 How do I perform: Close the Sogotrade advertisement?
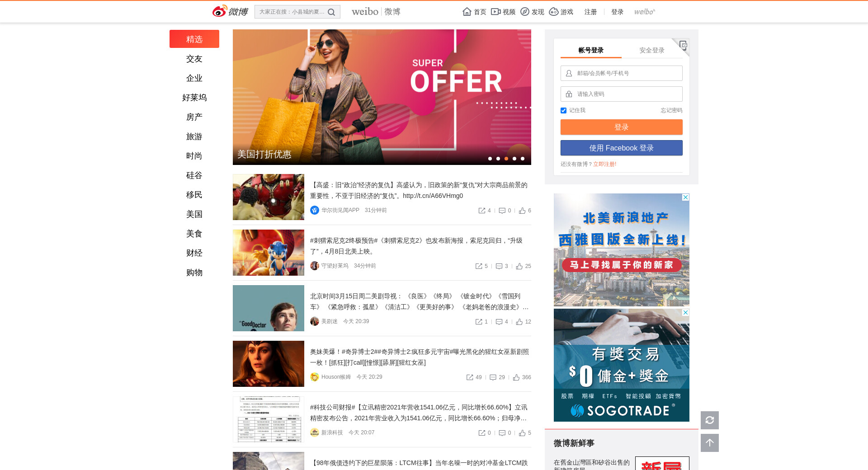point(685,313)
